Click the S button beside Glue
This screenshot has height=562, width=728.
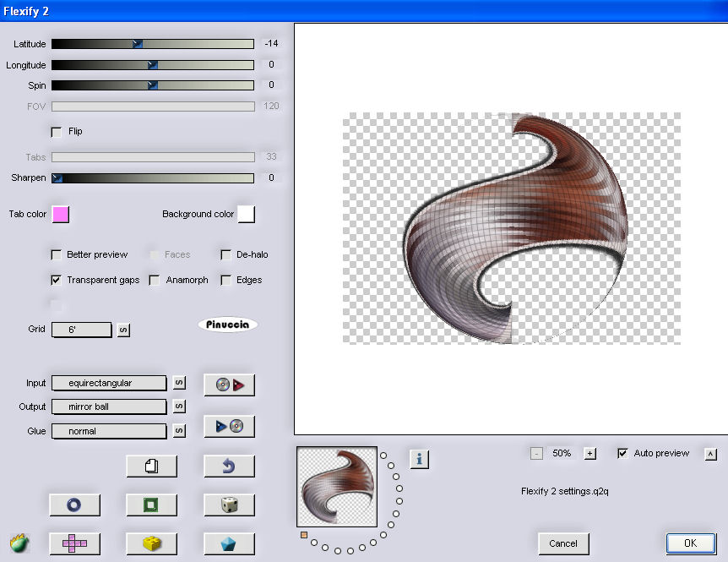pos(179,430)
